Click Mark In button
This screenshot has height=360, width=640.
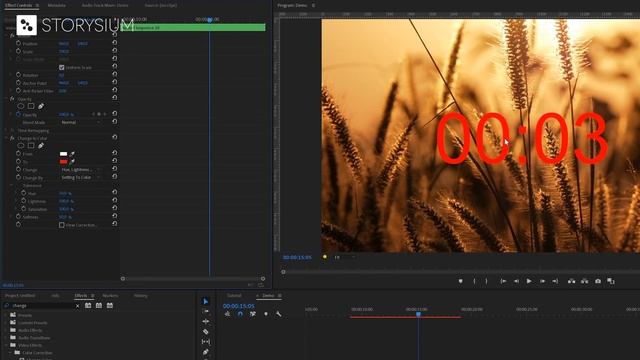click(x=474, y=281)
